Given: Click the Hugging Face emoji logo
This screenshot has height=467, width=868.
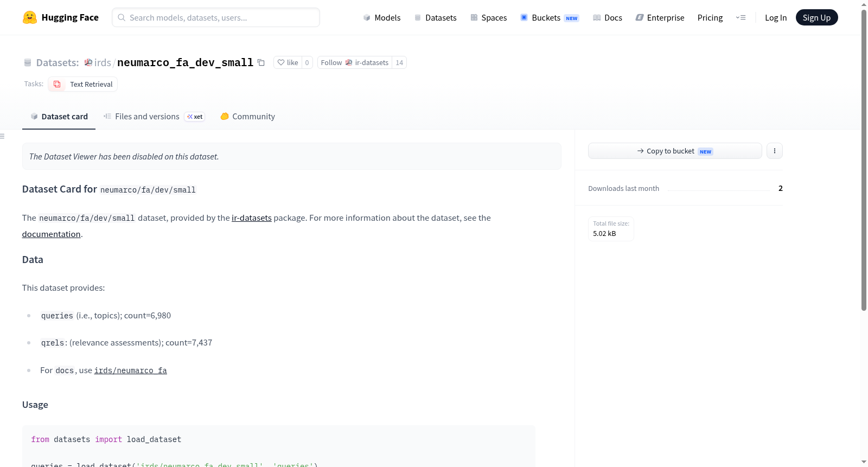Looking at the screenshot, I should tap(30, 17).
